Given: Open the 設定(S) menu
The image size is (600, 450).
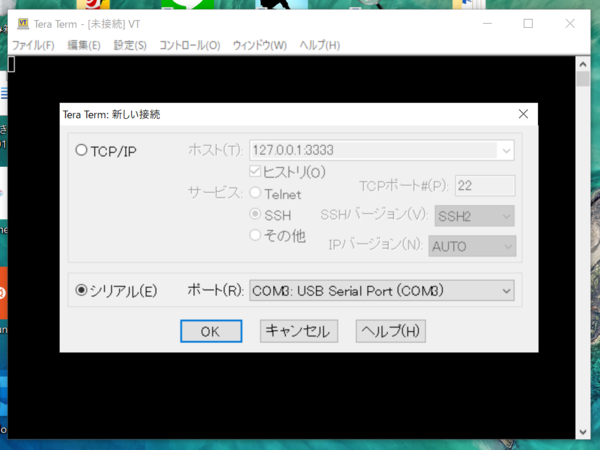Looking at the screenshot, I should point(130,45).
